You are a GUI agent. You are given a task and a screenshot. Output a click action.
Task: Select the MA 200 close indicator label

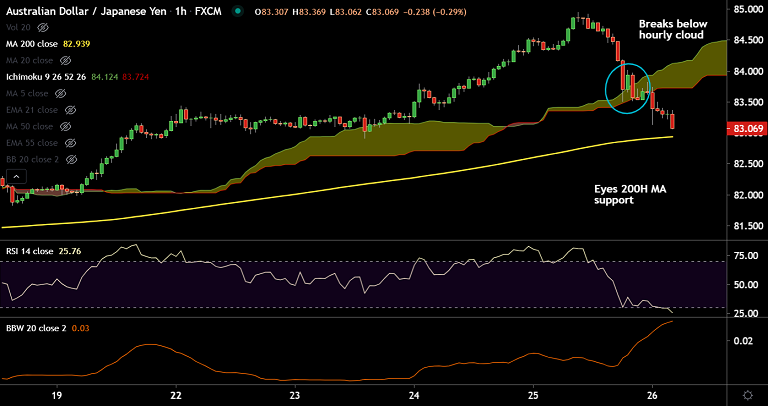click(31, 44)
